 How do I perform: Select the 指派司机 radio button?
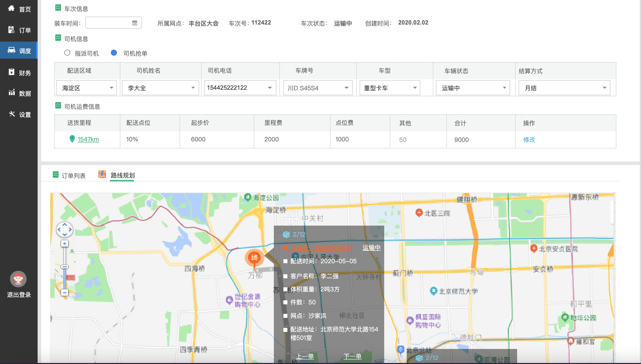(67, 53)
